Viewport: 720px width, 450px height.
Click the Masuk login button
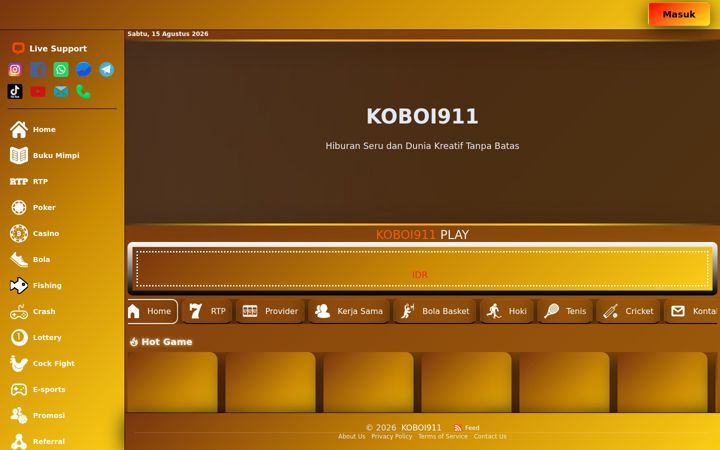[679, 14]
